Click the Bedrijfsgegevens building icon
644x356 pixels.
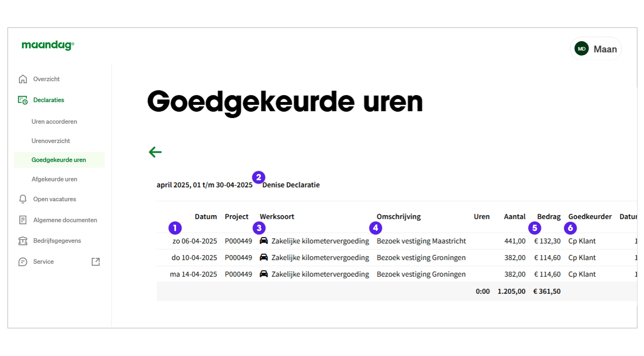tap(23, 241)
